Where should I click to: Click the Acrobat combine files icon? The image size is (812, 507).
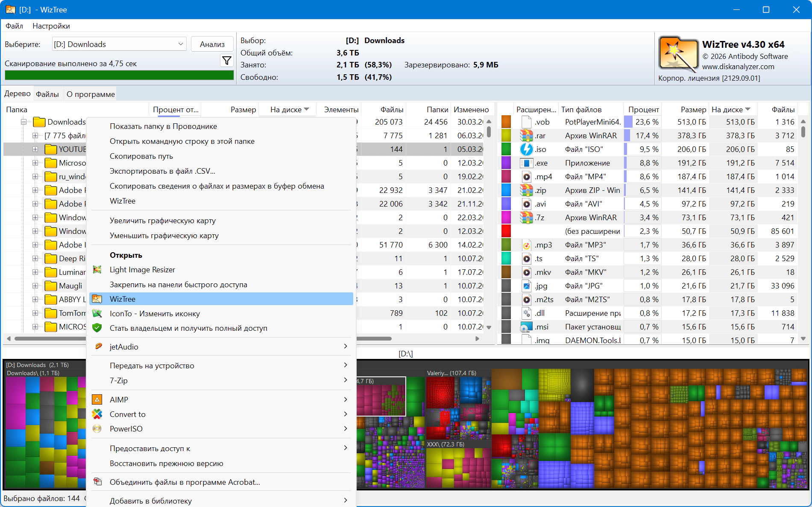click(97, 482)
